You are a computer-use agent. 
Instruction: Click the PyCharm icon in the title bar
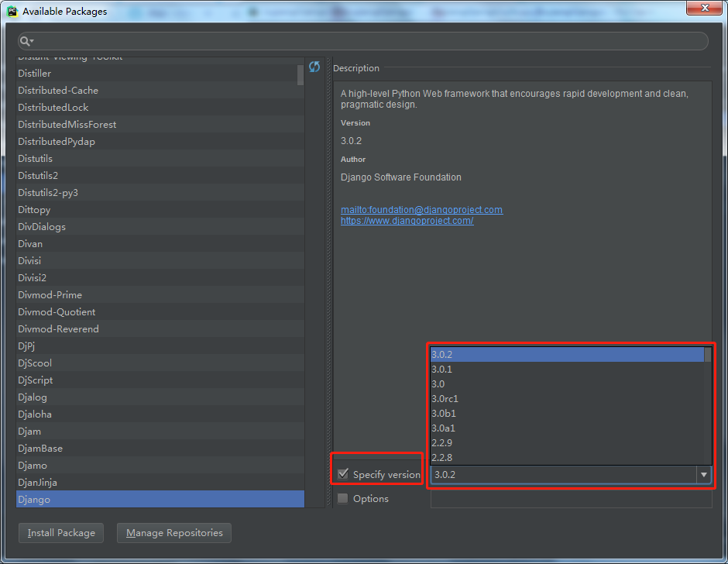12,11
